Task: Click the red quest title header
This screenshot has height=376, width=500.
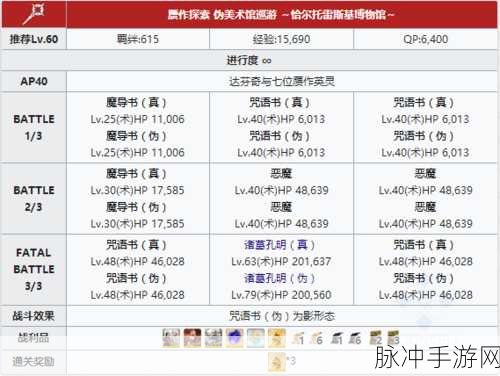Action: (281, 14)
